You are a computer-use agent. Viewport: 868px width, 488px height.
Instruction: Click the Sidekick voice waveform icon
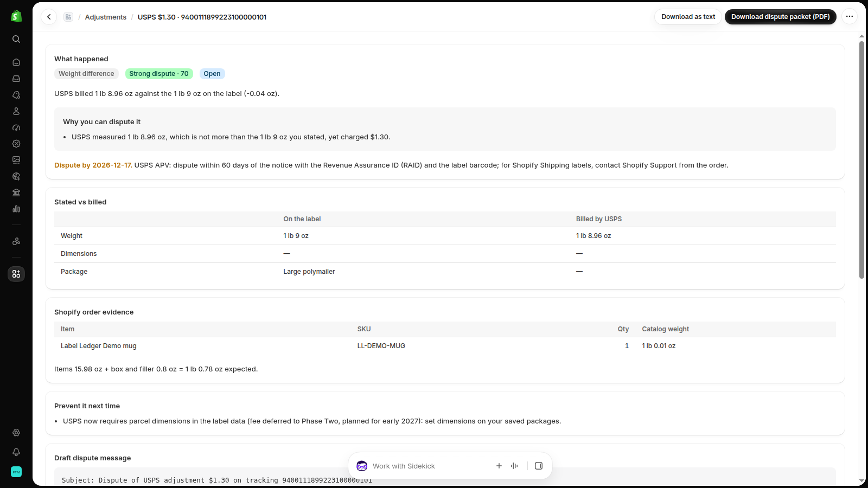pos(514,466)
